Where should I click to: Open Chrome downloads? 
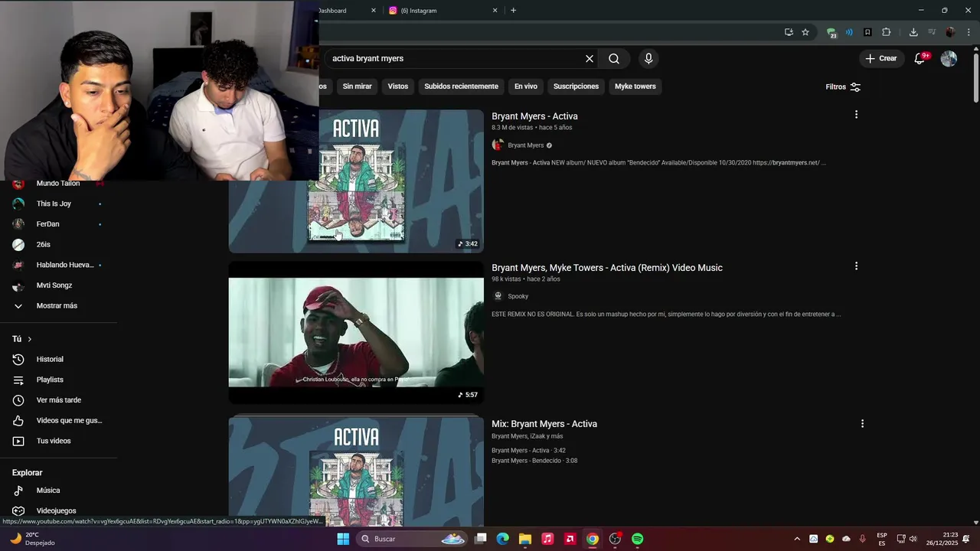pos(913,32)
